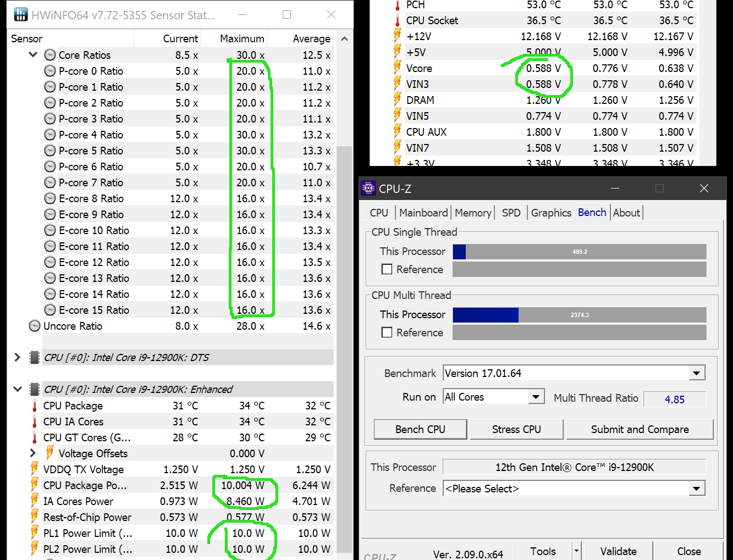Click the thermometer icon beside CPU Socket
733x560 pixels.
pyautogui.click(x=398, y=21)
